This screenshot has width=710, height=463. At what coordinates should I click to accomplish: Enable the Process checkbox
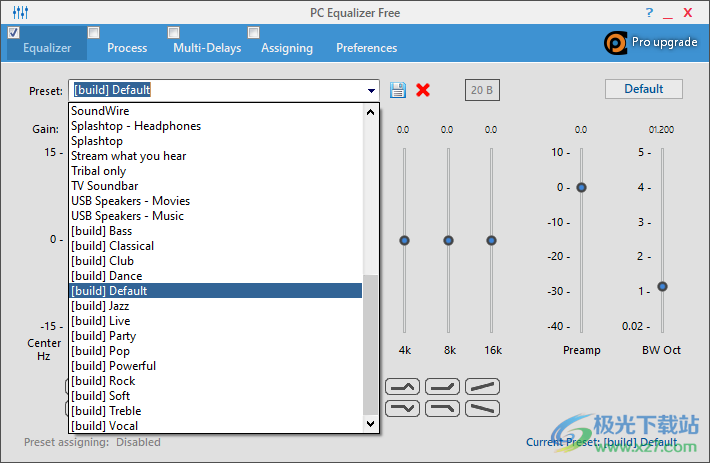click(x=94, y=33)
